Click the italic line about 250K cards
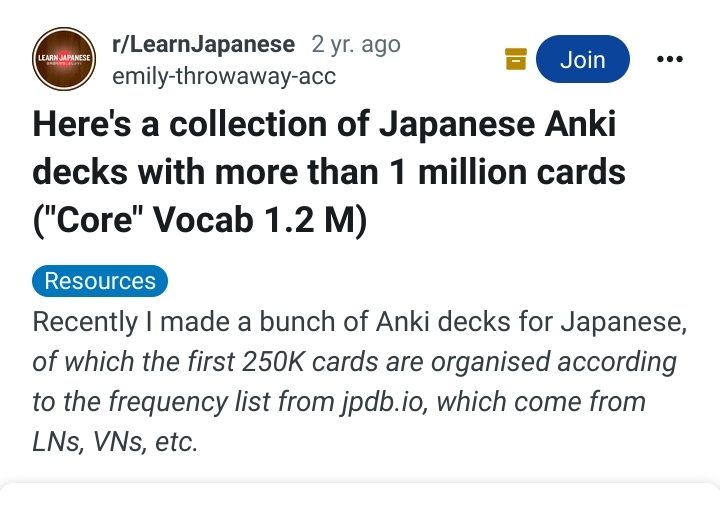 click(354, 361)
